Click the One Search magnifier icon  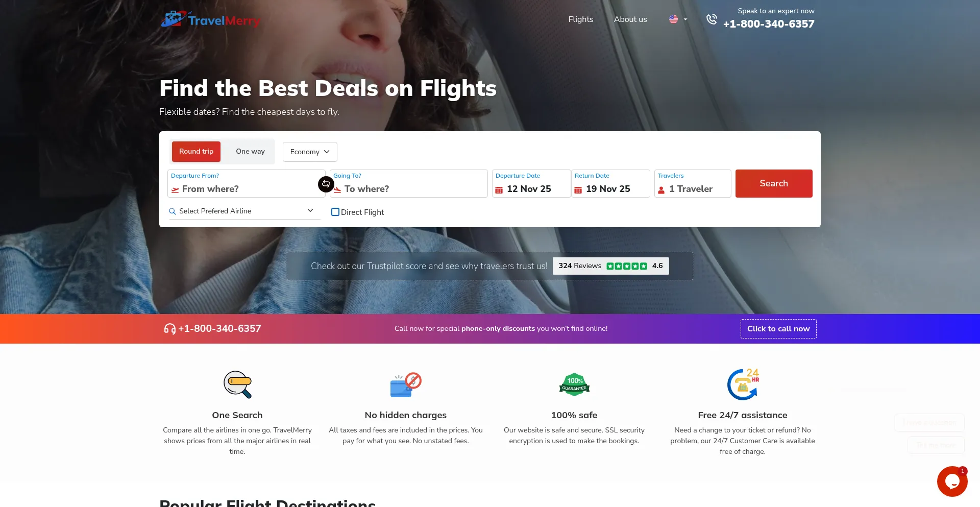[237, 384]
